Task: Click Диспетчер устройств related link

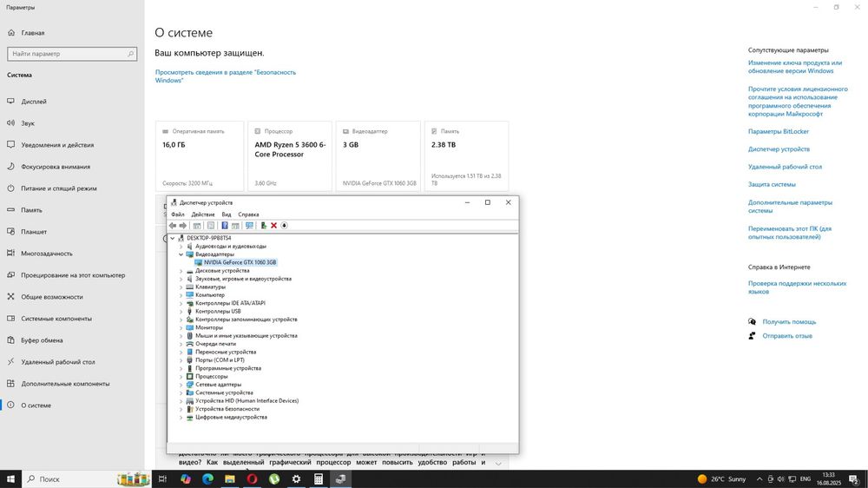Action: coord(779,149)
